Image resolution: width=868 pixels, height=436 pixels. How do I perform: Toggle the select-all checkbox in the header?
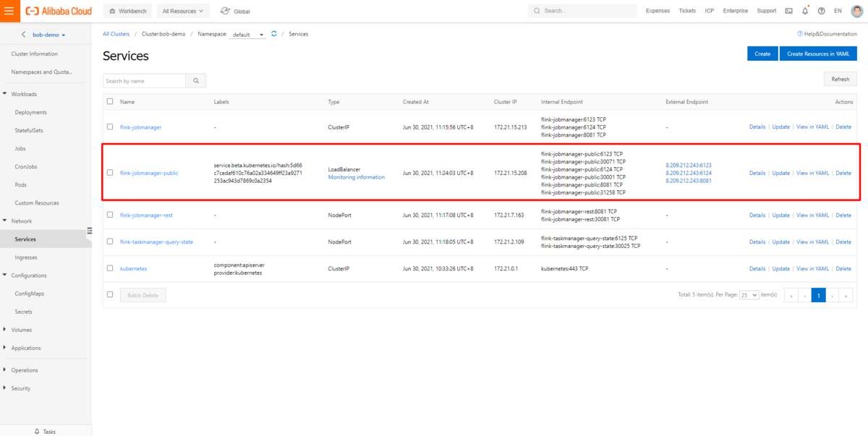[110, 102]
